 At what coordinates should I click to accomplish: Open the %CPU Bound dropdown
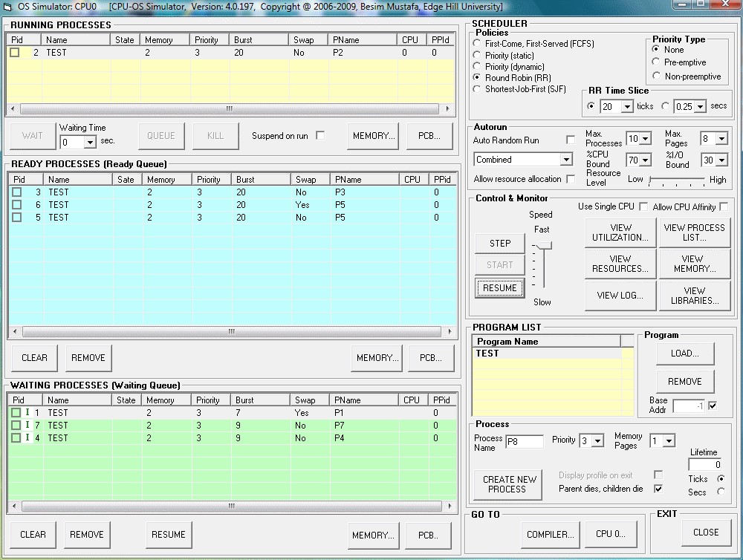[x=645, y=160]
